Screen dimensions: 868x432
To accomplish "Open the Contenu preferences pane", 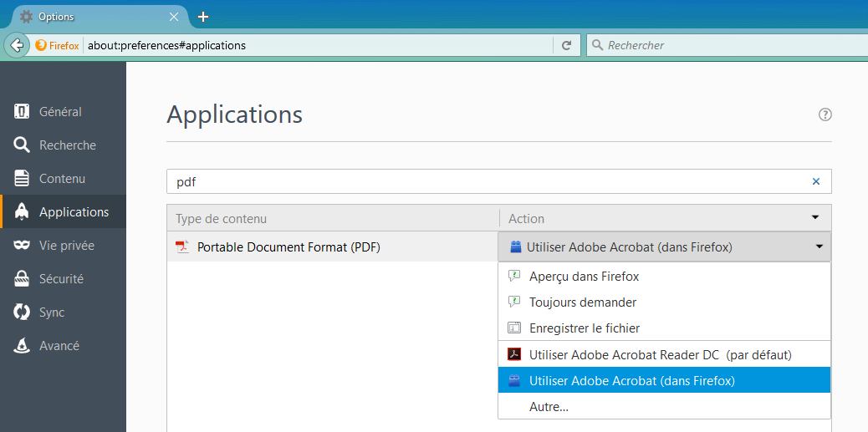I will (x=62, y=179).
